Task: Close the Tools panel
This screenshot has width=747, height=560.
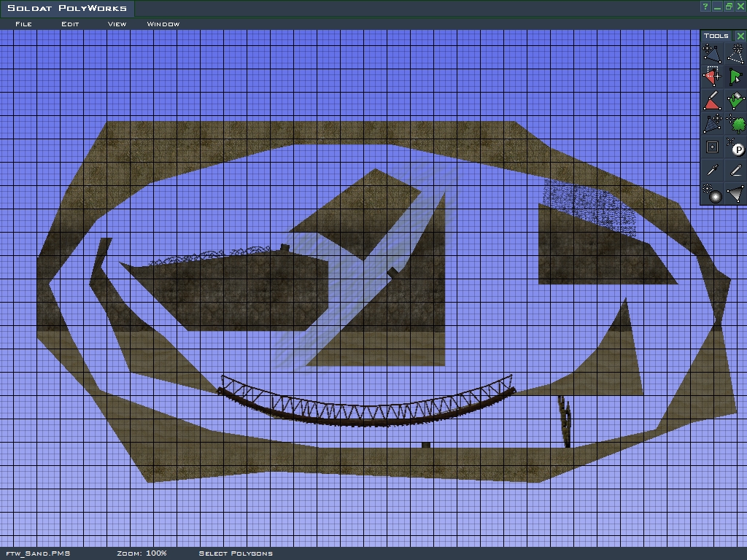Action: pos(740,36)
